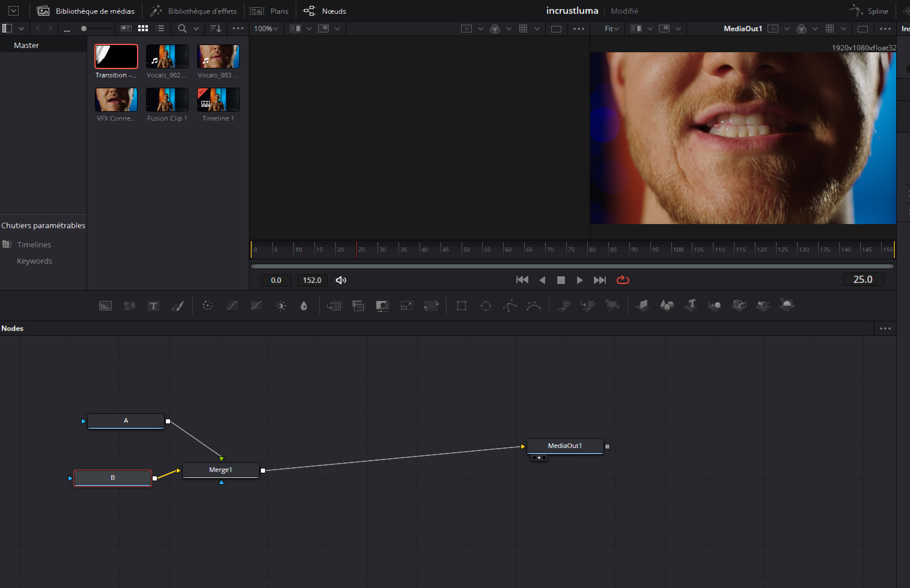The height and width of the screenshot is (588, 910).
Task: Add a B-Spline mask tool
Action: click(534, 306)
